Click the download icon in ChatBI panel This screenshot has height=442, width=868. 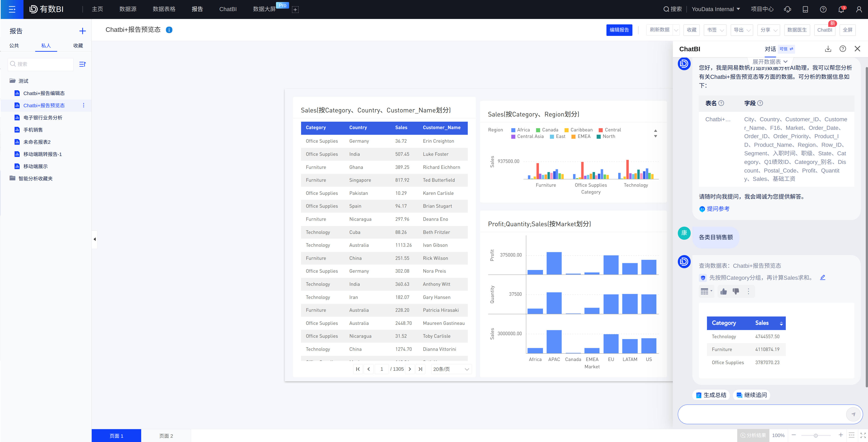[828, 49]
